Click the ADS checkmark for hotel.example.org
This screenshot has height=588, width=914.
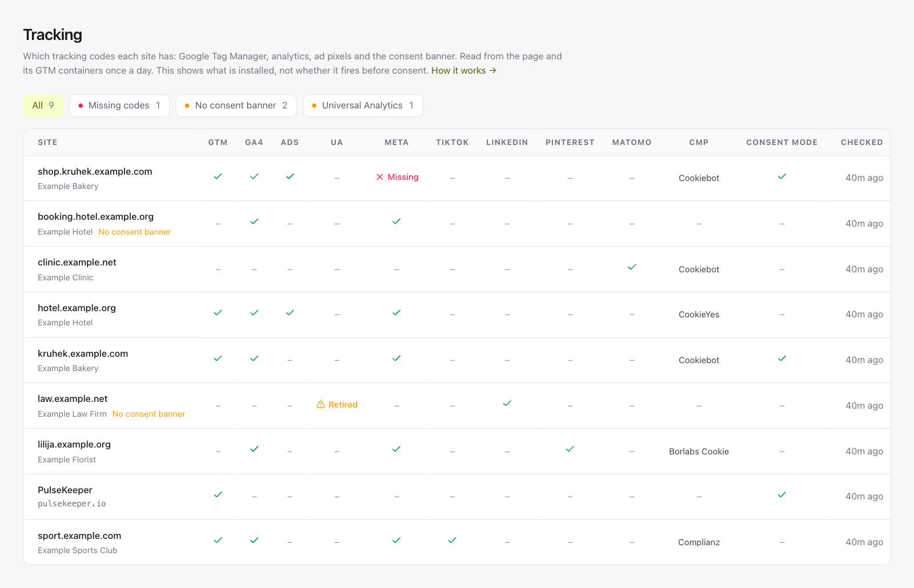coord(290,313)
